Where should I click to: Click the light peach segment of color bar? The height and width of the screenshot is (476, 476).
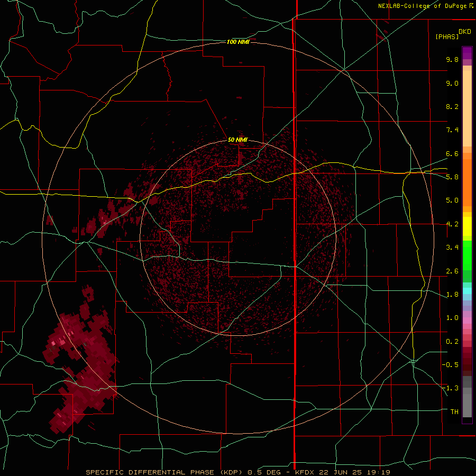(467, 108)
